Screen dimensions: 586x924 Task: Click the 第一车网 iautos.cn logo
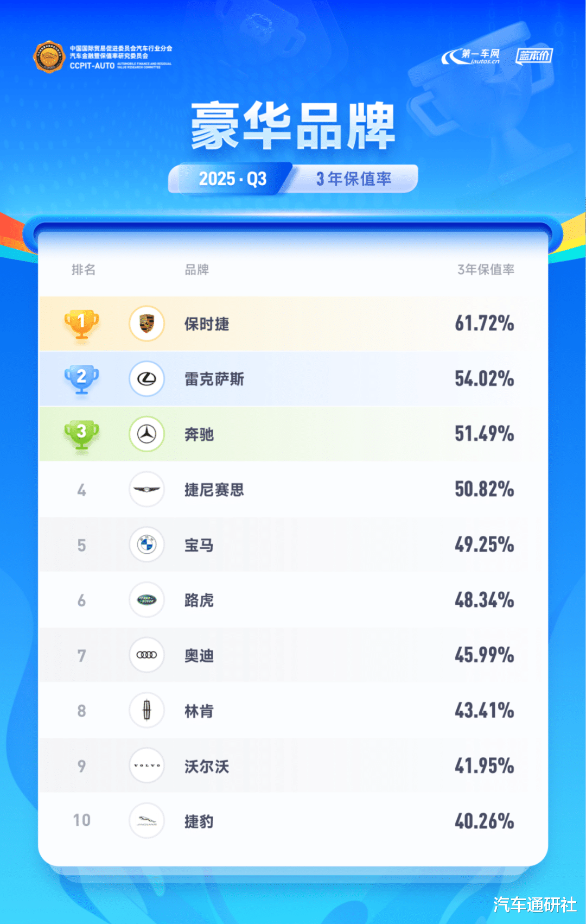point(471,56)
